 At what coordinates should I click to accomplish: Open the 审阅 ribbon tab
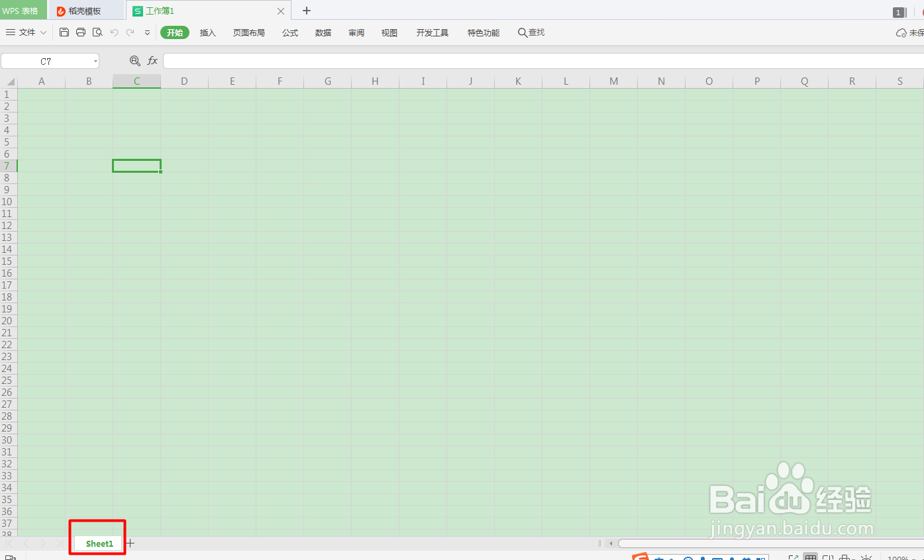pyautogui.click(x=356, y=32)
